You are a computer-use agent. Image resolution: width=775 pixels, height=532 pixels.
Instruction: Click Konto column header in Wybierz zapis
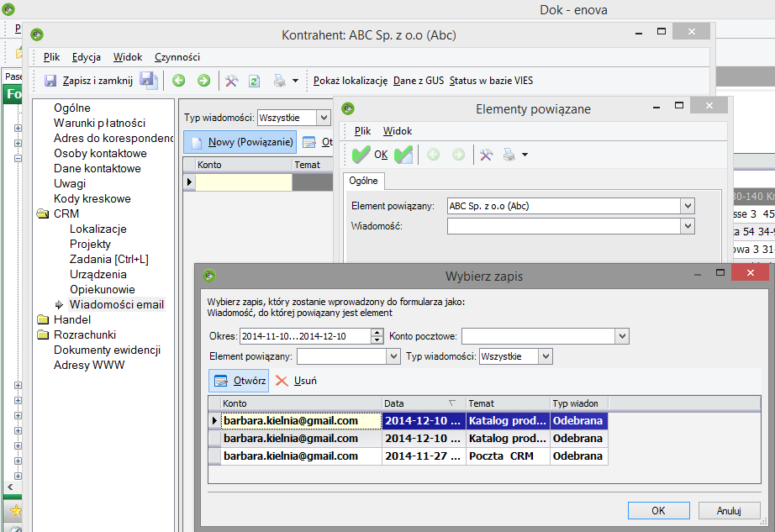point(302,403)
